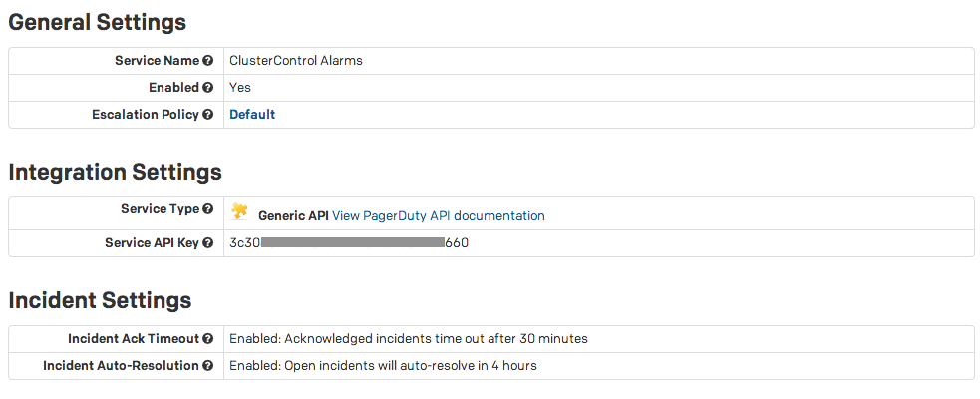Viewport: 980px width, 399px height.
Task: Open View PagerDuty API documentation link
Action: tap(439, 215)
